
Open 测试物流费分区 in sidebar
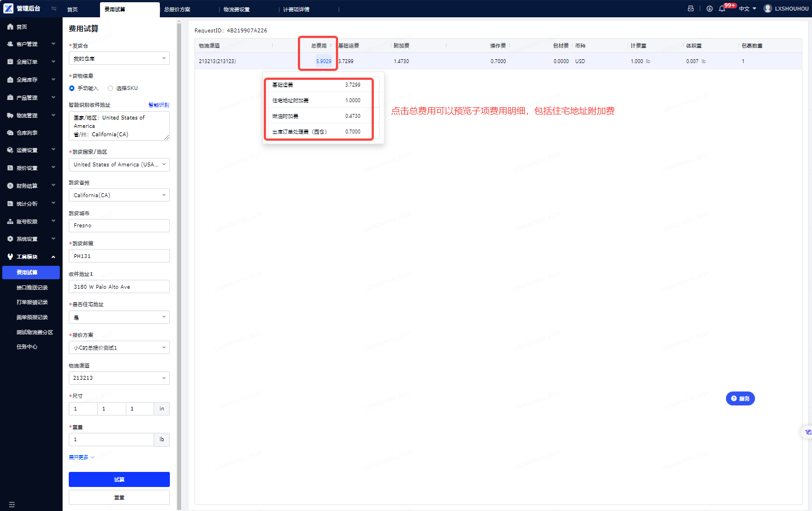tap(35, 332)
